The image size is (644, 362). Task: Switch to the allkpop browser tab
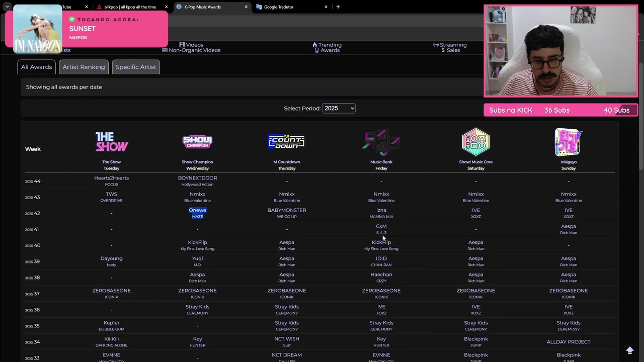pyautogui.click(x=130, y=7)
